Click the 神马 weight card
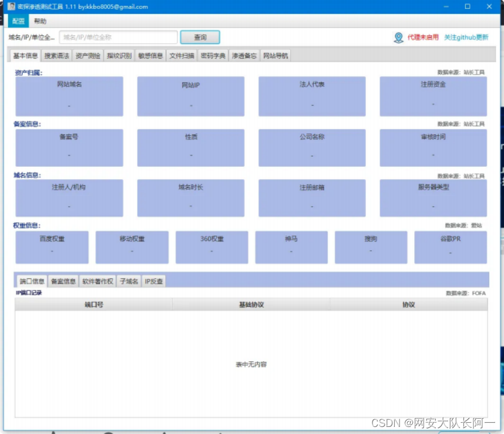 [x=291, y=247]
